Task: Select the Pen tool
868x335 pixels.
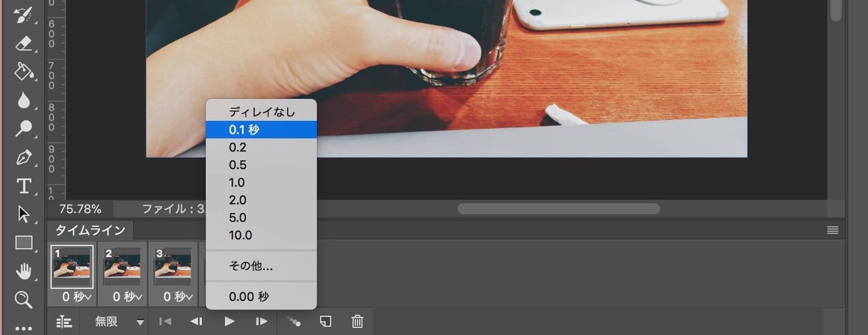Action: [x=23, y=157]
